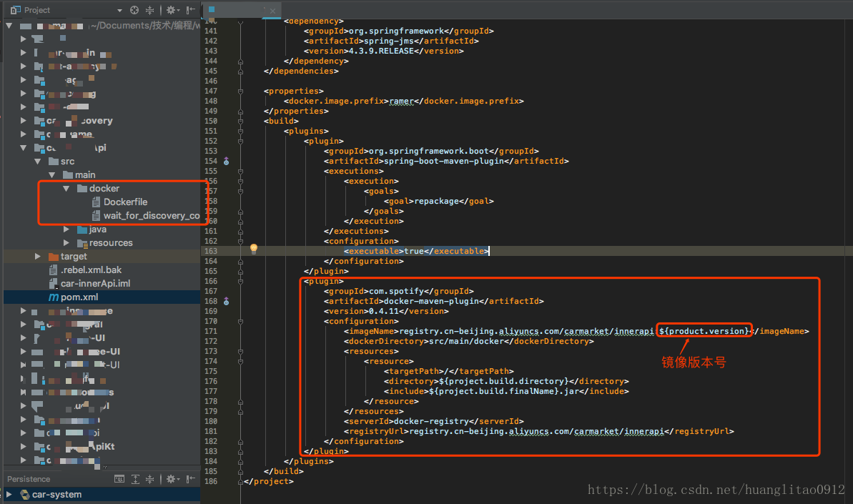Select the java folder label
The width and height of the screenshot is (853, 504).
(98, 229)
